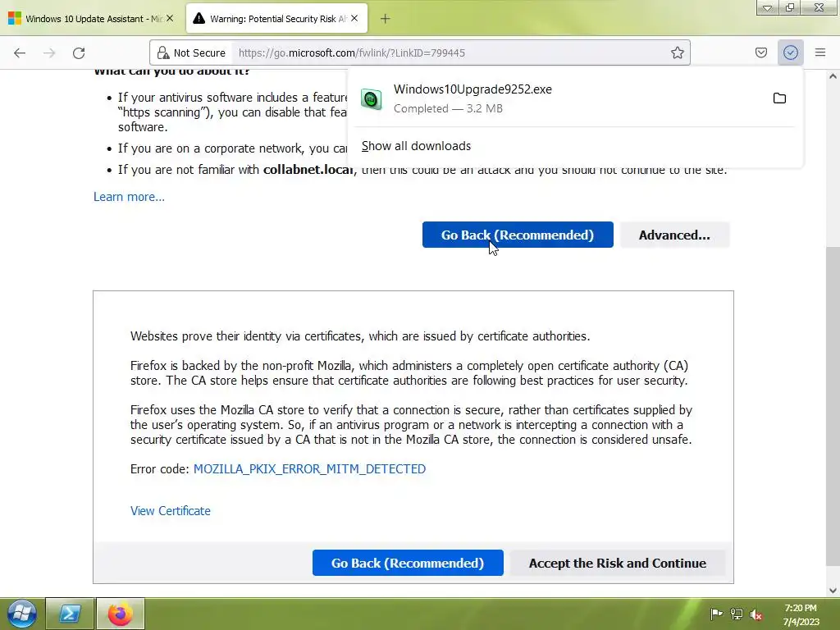Open PowerShell from the taskbar
This screenshot has width=840, height=630.
coord(70,614)
